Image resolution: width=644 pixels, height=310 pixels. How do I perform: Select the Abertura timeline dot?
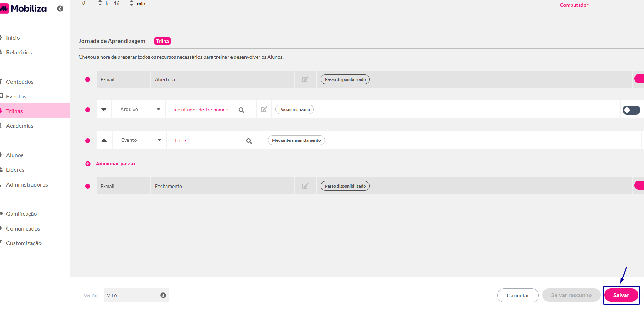[88, 79]
